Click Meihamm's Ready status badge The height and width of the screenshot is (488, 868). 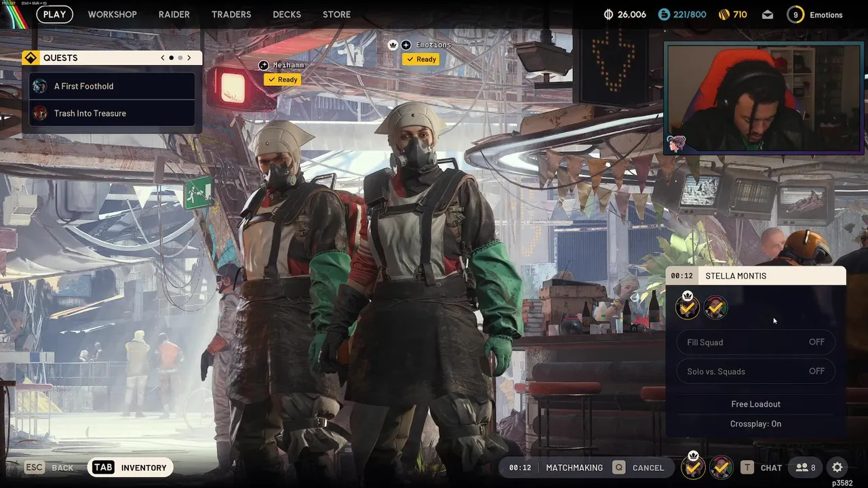tap(283, 79)
